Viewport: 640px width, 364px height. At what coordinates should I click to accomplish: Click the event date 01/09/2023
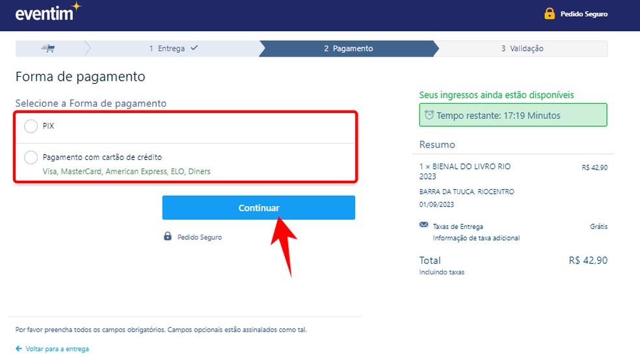(436, 205)
